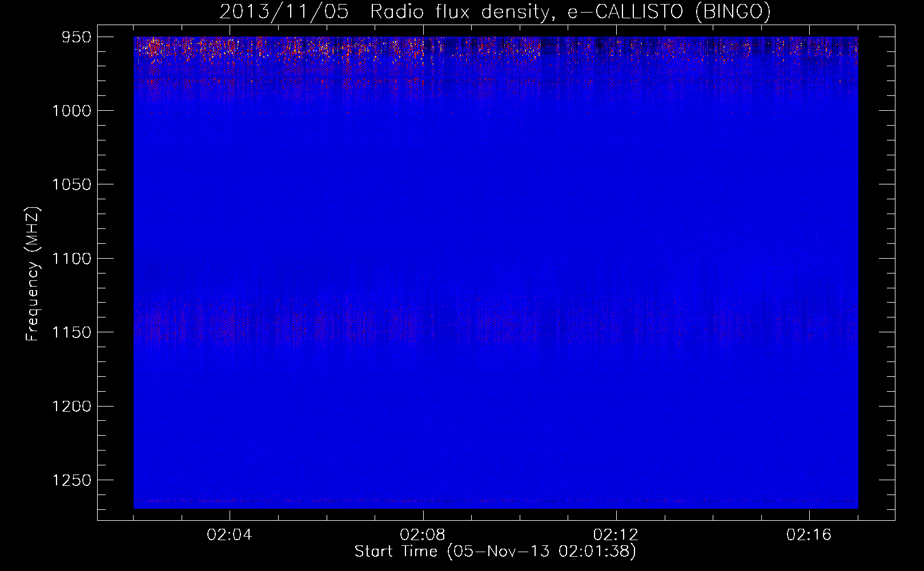Click the 02:04 time tick label
924x571 pixels.
pos(230,535)
